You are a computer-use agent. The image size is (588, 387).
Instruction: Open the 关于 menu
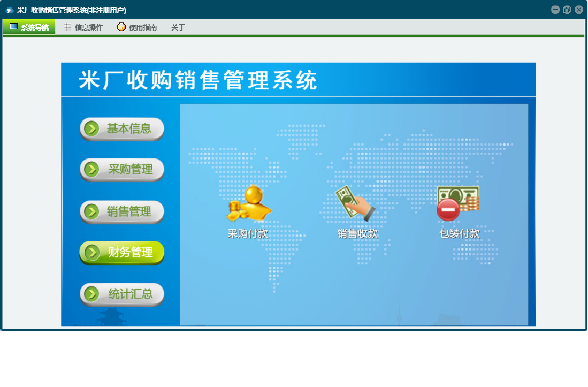pyautogui.click(x=178, y=27)
